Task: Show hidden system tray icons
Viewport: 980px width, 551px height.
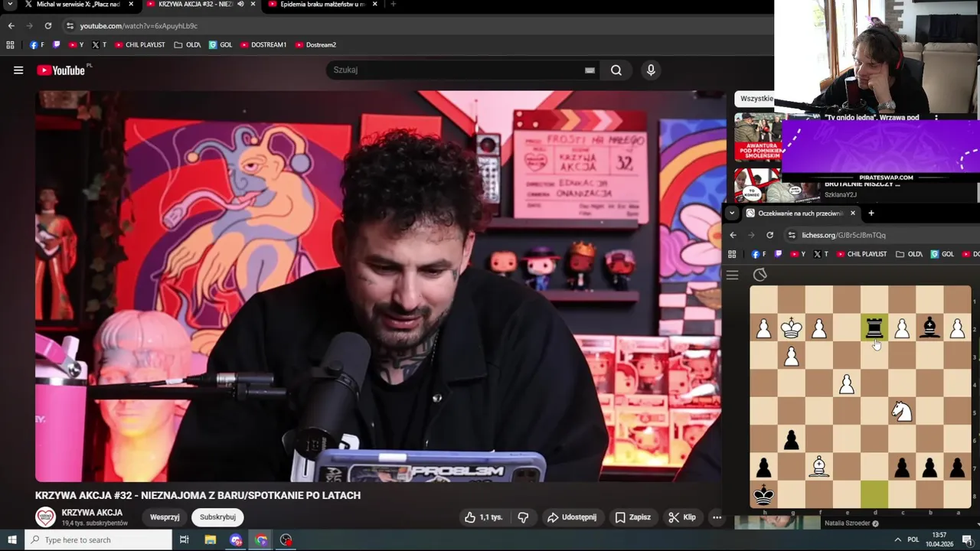Action: [x=897, y=540]
